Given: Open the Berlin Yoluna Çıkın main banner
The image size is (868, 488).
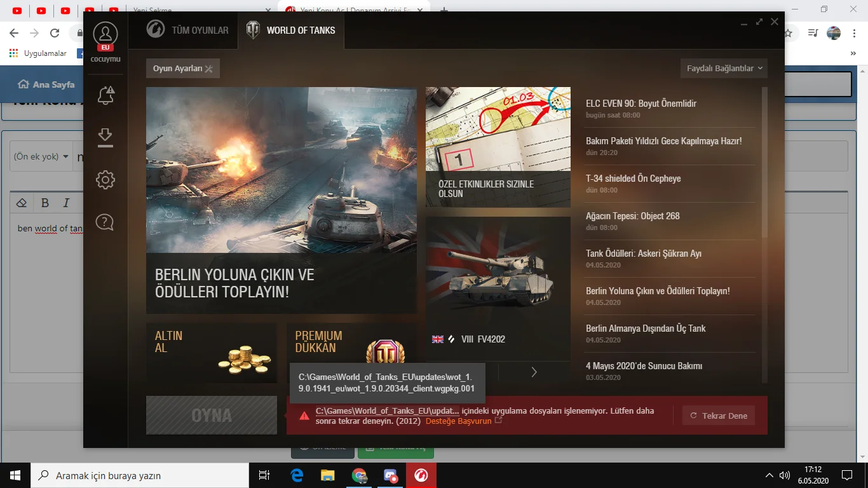Looking at the screenshot, I should (281, 200).
